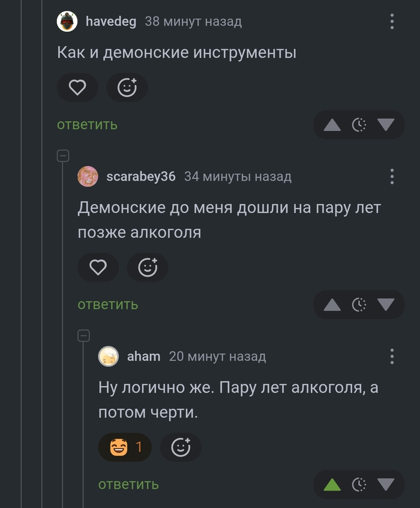Open scarabey36's profile via username
The width and height of the screenshot is (420, 508).
pyautogui.click(x=140, y=177)
